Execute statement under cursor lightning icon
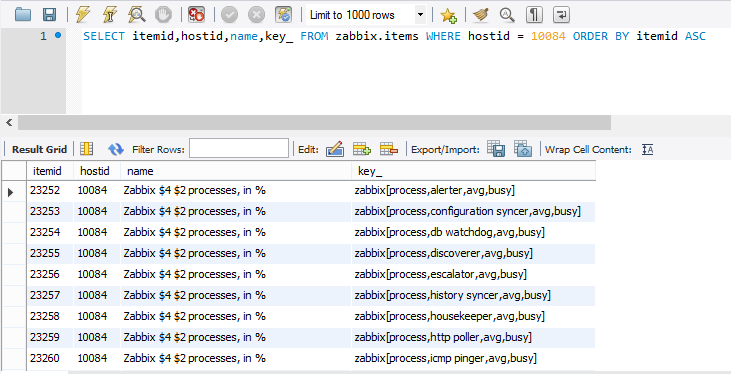 [110, 14]
